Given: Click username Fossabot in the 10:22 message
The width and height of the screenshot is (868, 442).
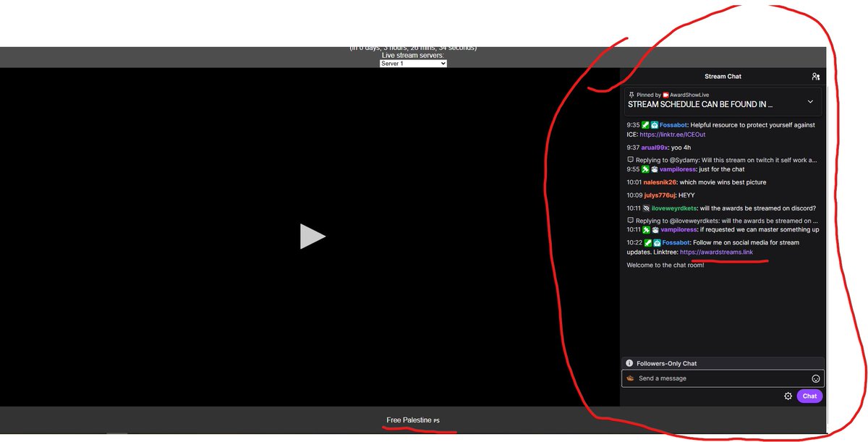Looking at the screenshot, I should pyautogui.click(x=676, y=243).
